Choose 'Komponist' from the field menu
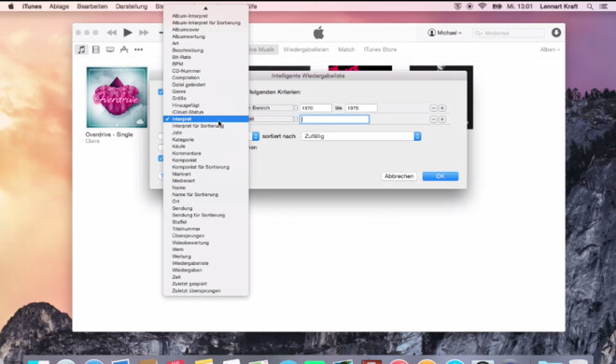This screenshot has height=364, width=616. tap(206, 161)
